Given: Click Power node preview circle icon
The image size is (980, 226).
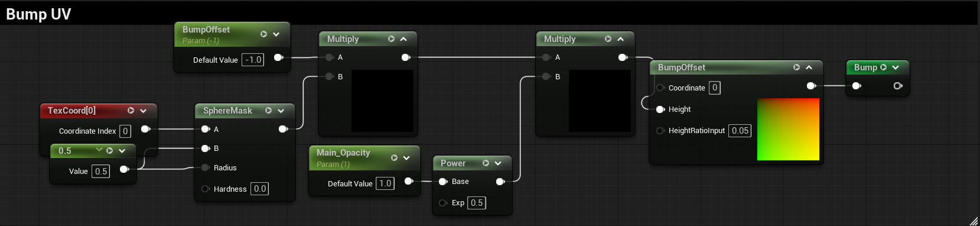Looking at the screenshot, I should point(486,163).
